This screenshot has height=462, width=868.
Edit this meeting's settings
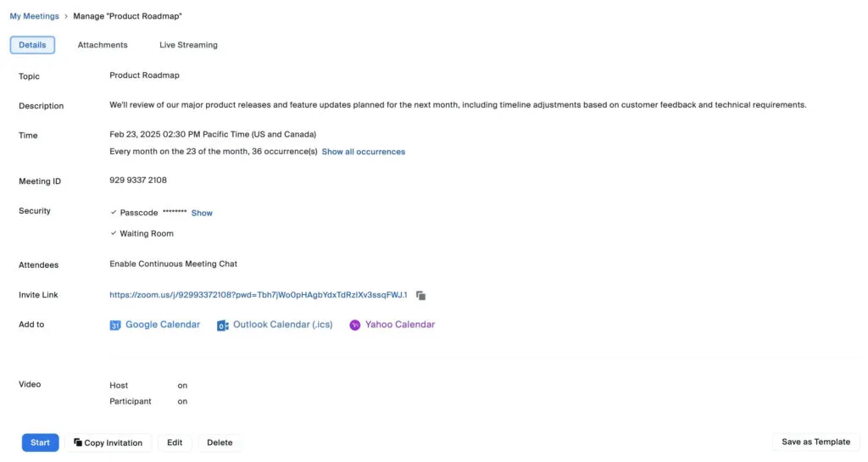175,443
